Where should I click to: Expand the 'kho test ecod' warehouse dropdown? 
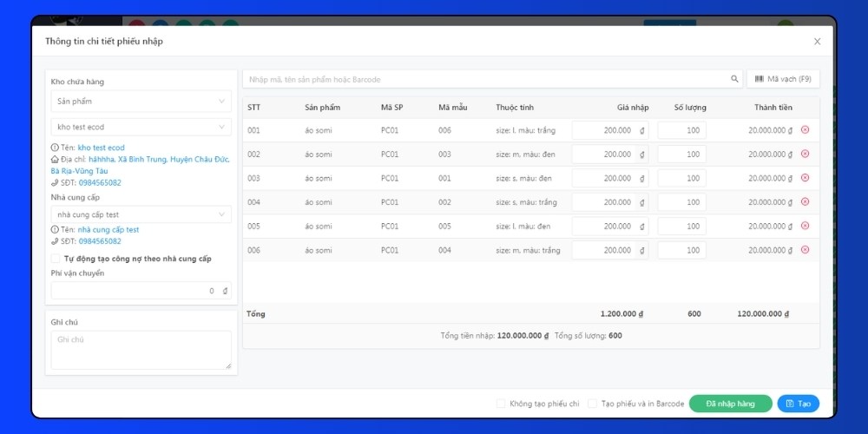click(x=141, y=127)
